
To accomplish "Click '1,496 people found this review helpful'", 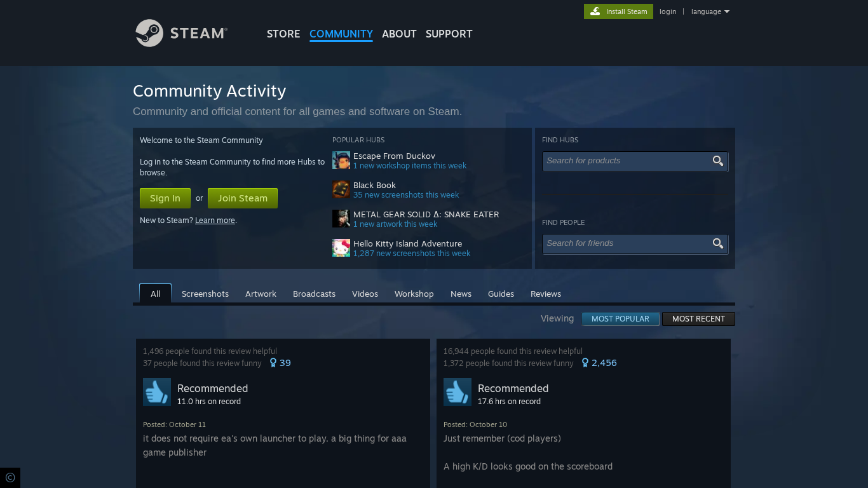I will click(210, 351).
